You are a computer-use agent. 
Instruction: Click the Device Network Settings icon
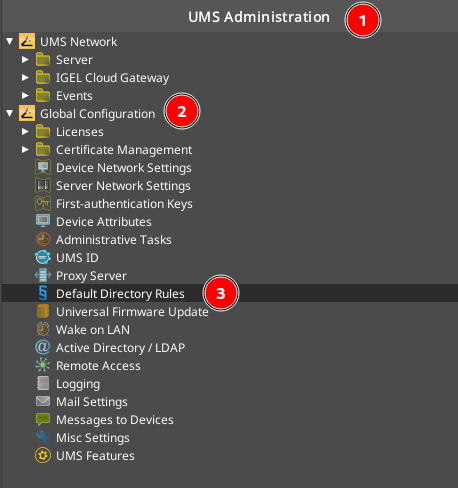click(43, 167)
